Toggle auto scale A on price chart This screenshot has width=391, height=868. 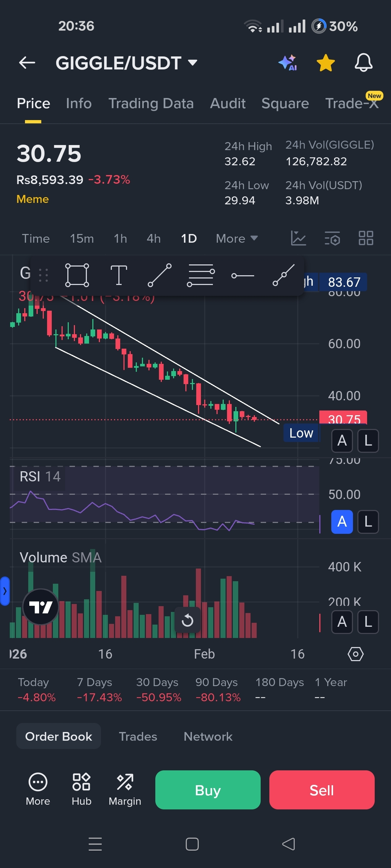click(342, 441)
